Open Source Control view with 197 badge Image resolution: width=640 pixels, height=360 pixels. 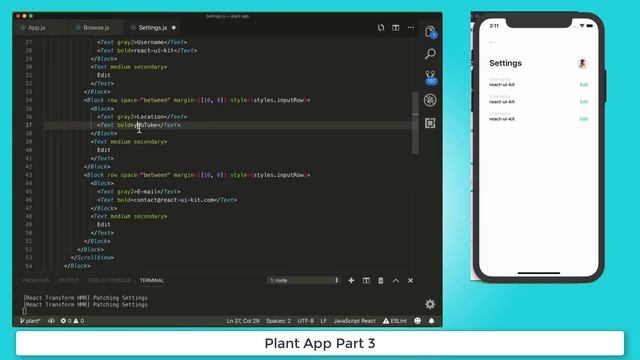pos(431,77)
